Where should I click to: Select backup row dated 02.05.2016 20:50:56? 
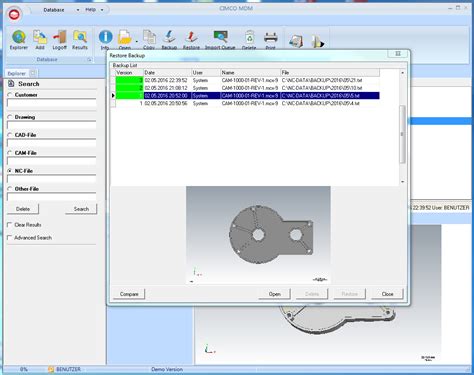(245, 103)
